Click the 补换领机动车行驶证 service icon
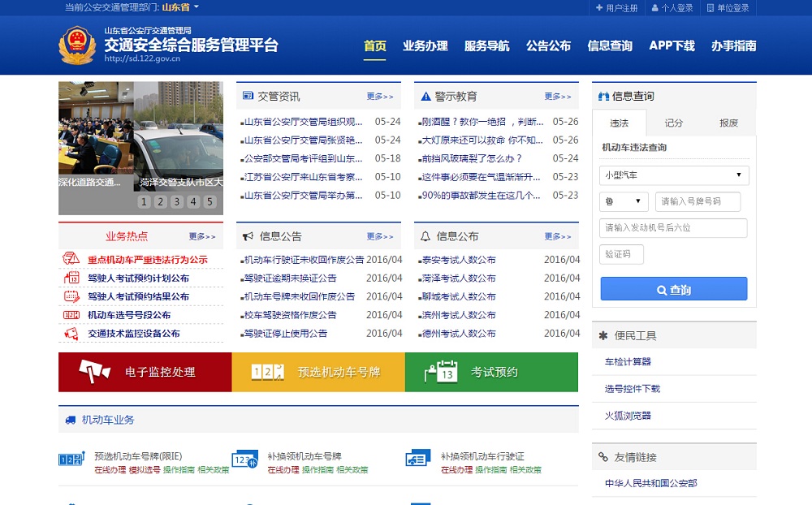This screenshot has height=505, width=812. coord(417,460)
